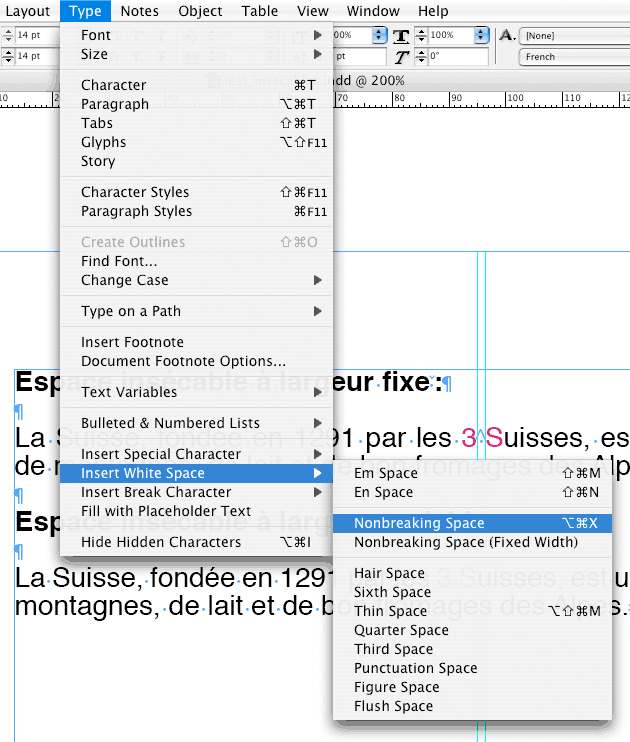Open Character Styles panel
The height and width of the screenshot is (742, 630).
[196, 192]
